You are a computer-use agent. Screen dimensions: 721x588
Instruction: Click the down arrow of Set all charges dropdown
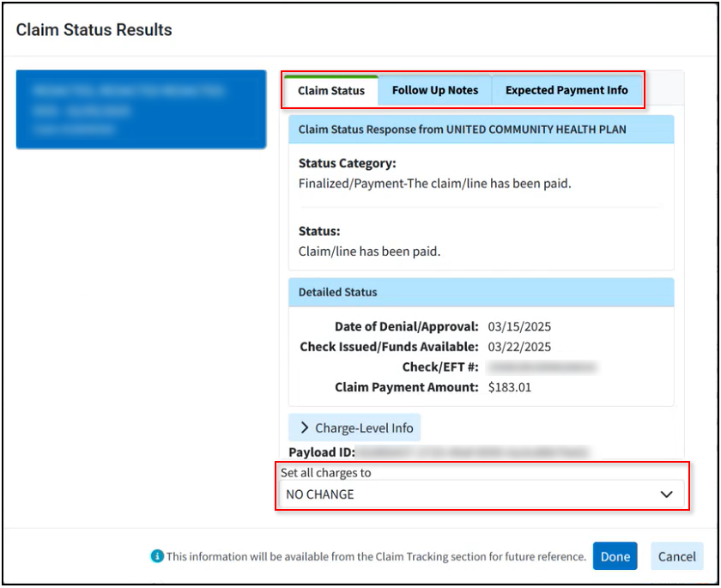click(x=666, y=494)
